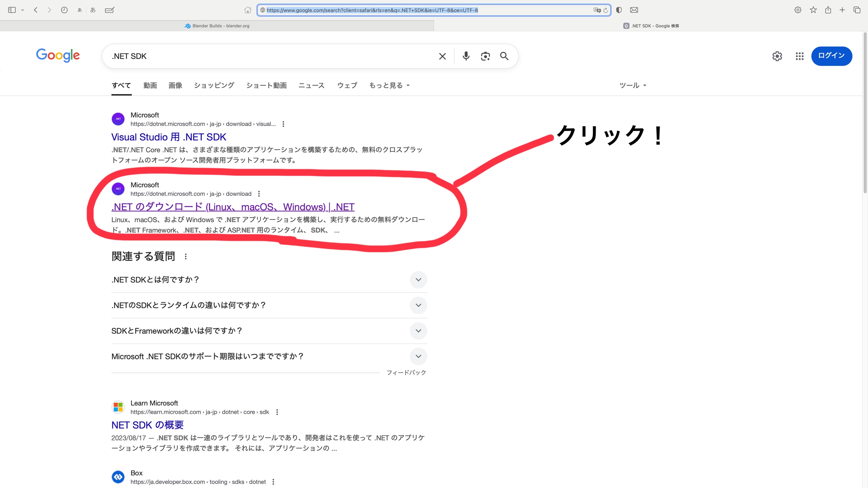Click the translate icon in address bar
Viewport: 868px width, 488px height.
click(x=597, y=10)
